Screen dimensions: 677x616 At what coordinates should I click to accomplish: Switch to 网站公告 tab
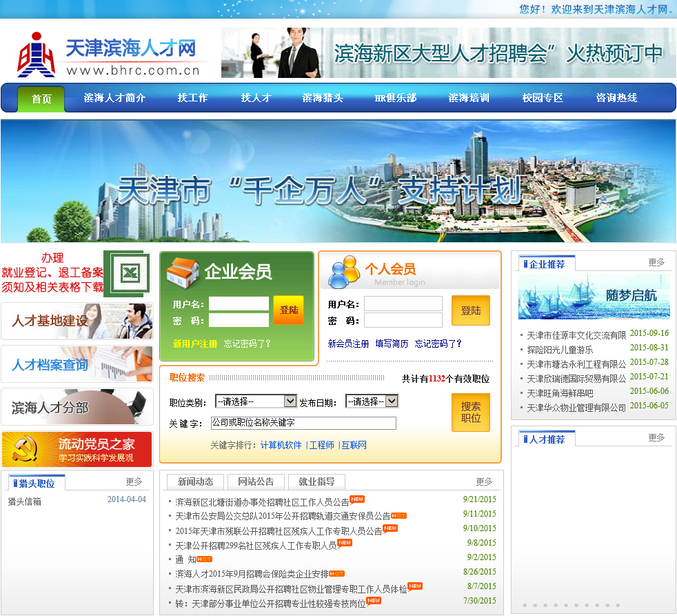pyautogui.click(x=256, y=481)
